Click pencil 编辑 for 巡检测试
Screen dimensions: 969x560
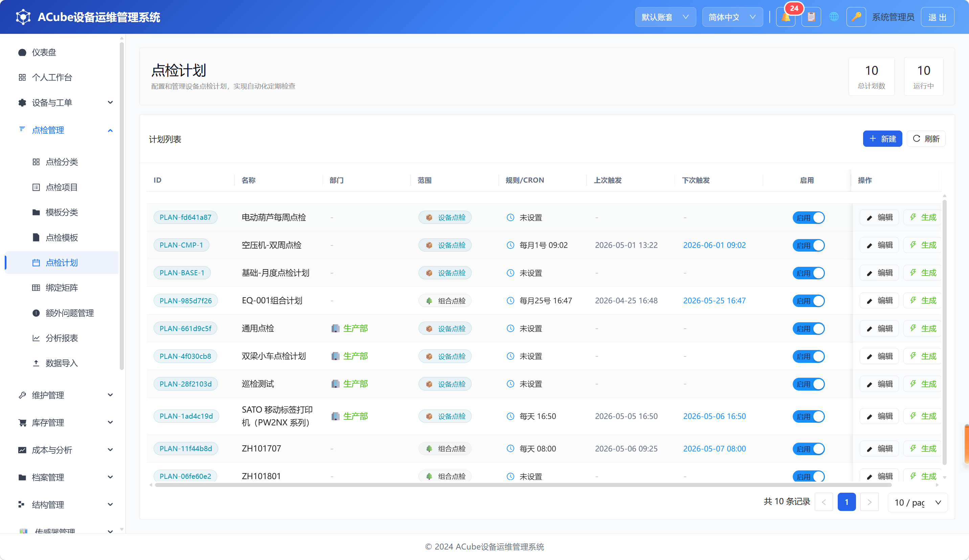[879, 384]
